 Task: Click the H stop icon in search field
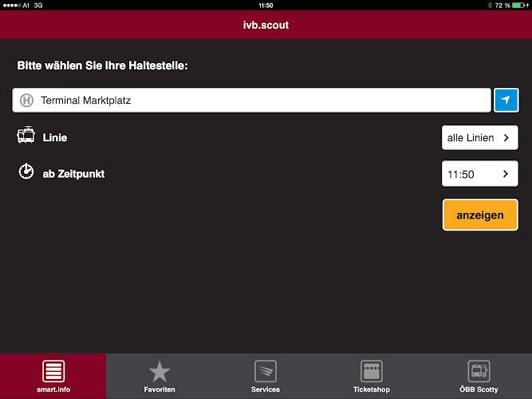[26, 101]
